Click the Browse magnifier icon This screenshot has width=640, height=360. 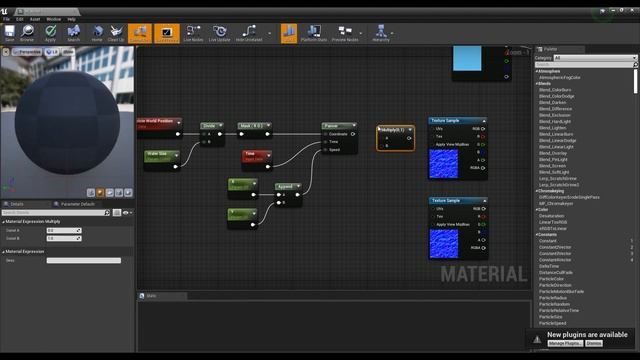coord(27,33)
